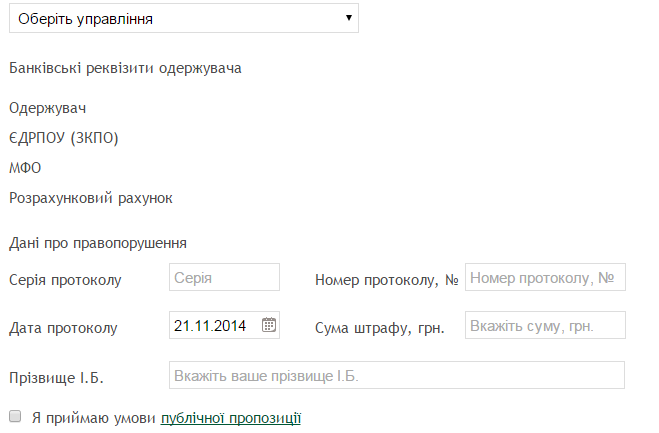Click the 'Одержувач' row text
The height and width of the screenshot is (433, 659).
click(x=48, y=108)
